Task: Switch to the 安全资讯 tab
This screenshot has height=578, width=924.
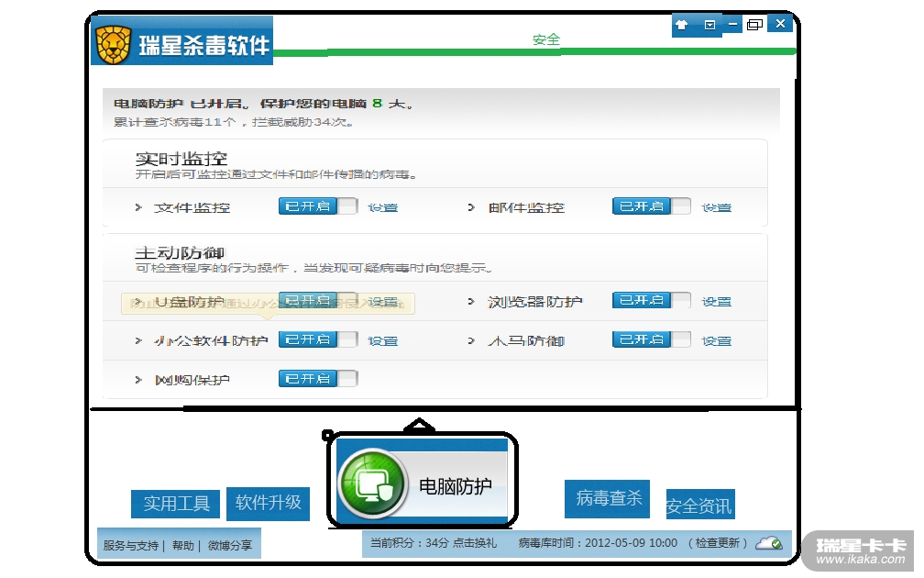Action: pos(700,505)
